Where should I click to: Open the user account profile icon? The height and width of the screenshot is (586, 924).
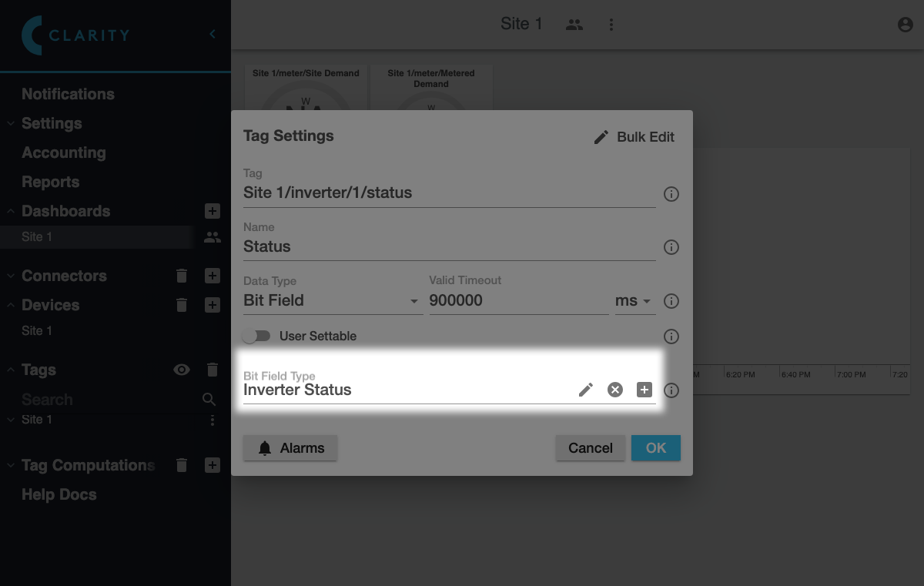(x=906, y=25)
